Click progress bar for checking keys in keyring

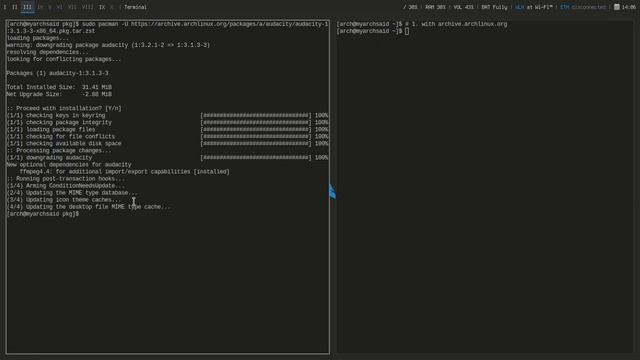pos(256,116)
